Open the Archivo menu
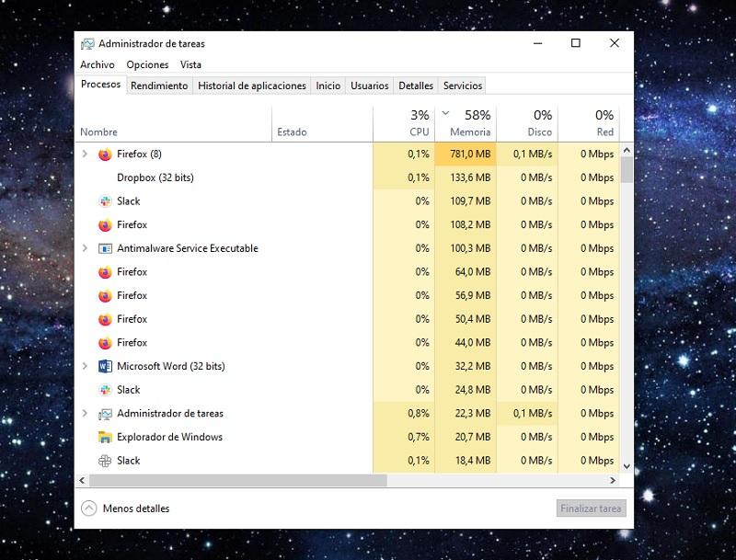 pyautogui.click(x=98, y=64)
